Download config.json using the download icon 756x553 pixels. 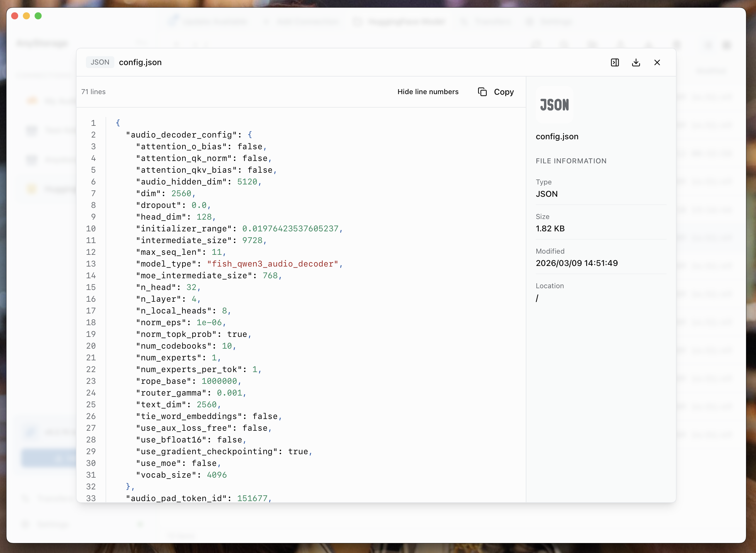636,62
